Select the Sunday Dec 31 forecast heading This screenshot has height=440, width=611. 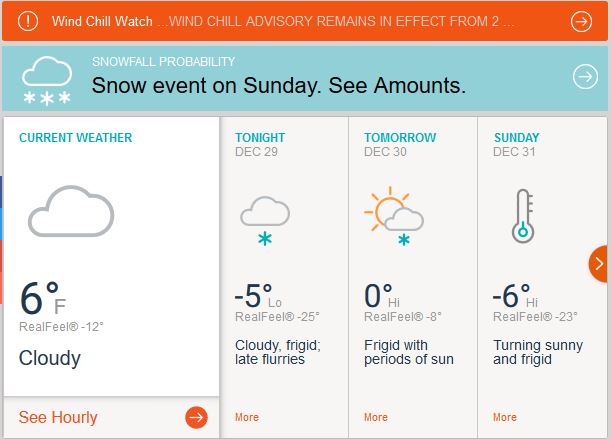click(x=516, y=138)
